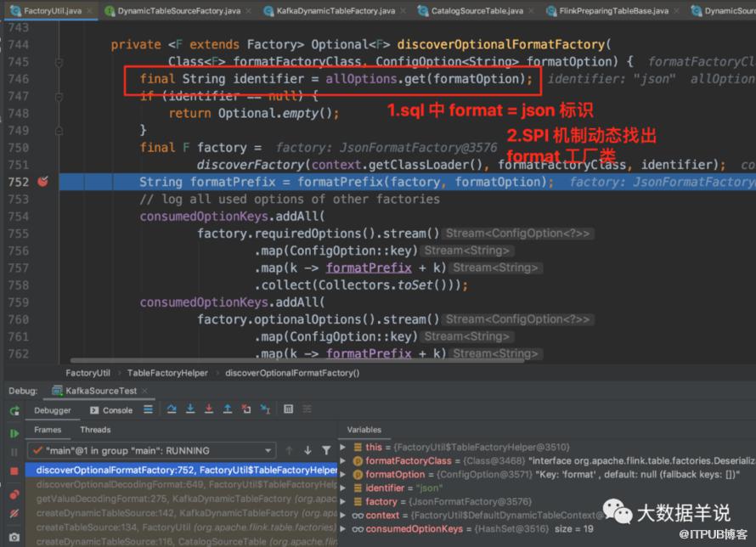The image size is (756, 547).
Task: Open the main thread selector dropdown
Action: [x=151, y=451]
